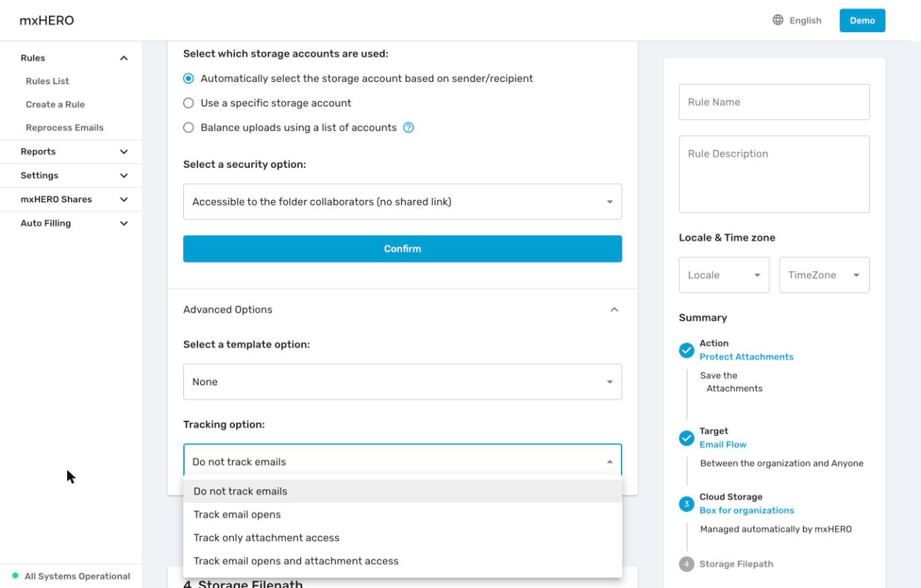921x588 pixels.
Task: Select Balance uploads using a list of accounts
Action: (189, 128)
